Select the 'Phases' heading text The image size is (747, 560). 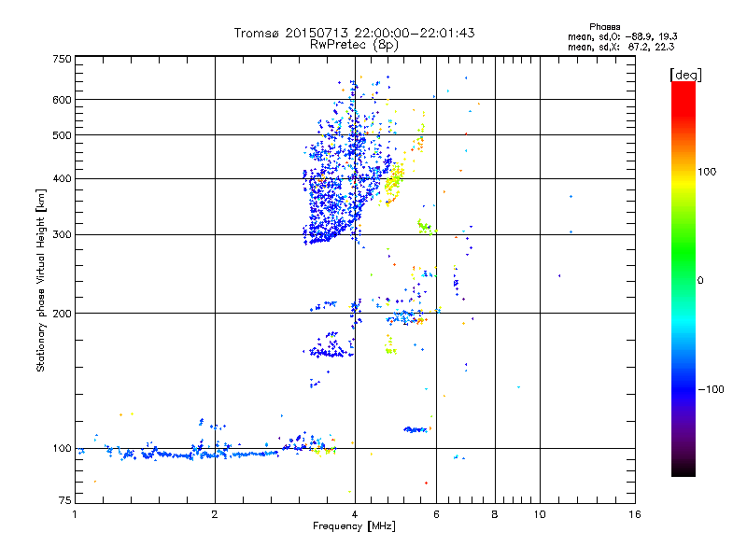(604, 27)
